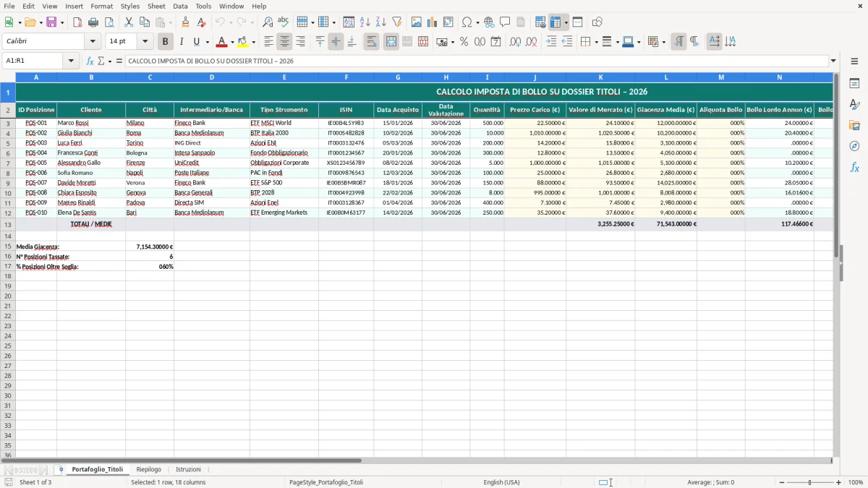Open the sidebar Navigator compass icon
This screenshot has height=488, width=868.
click(854, 146)
